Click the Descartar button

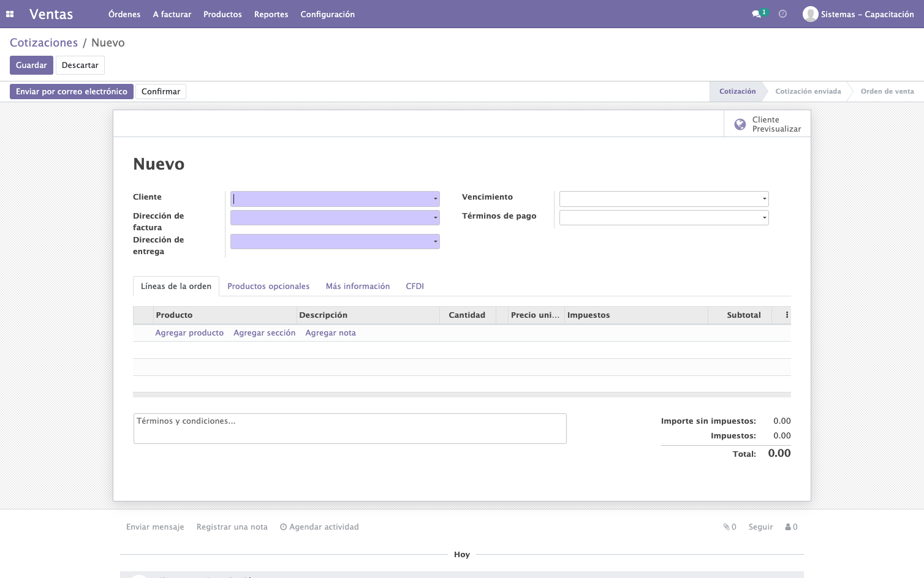pos(80,65)
